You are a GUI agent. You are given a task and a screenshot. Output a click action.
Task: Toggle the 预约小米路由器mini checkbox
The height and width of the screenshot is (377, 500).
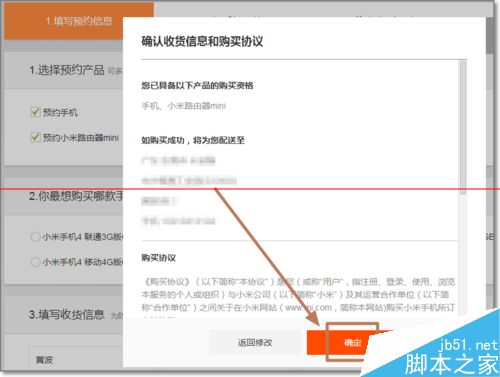(36, 137)
